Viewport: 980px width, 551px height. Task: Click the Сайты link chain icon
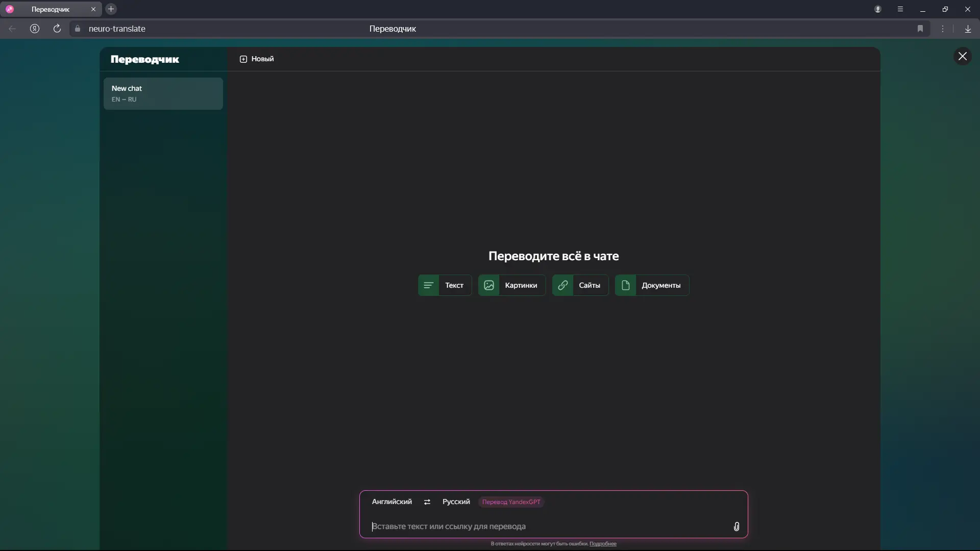point(563,285)
